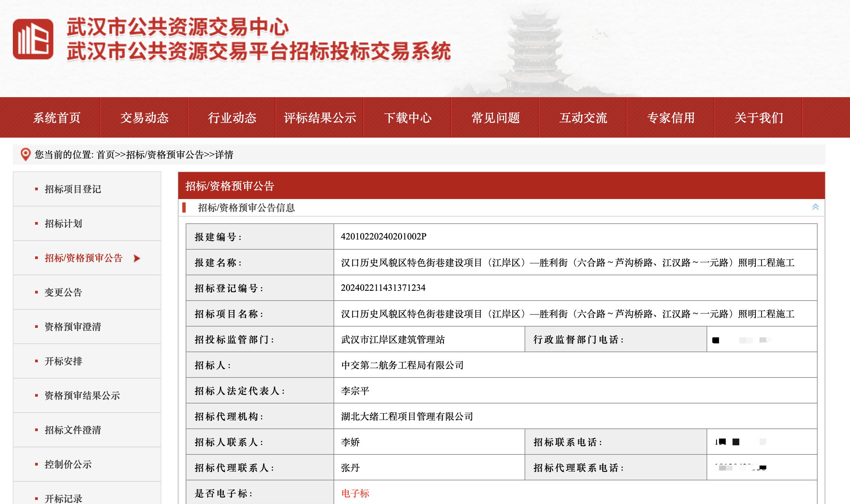The width and height of the screenshot is (850, 504).
Task: Collapse the 招标/资格预审公告信息 section with the chevron
Action: [815, 207]
